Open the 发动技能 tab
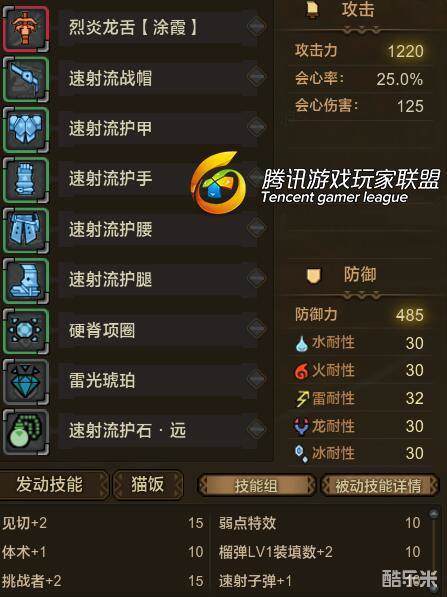Image resolution: width=447 pixels, height=597 pixels. tap(53, 485)
